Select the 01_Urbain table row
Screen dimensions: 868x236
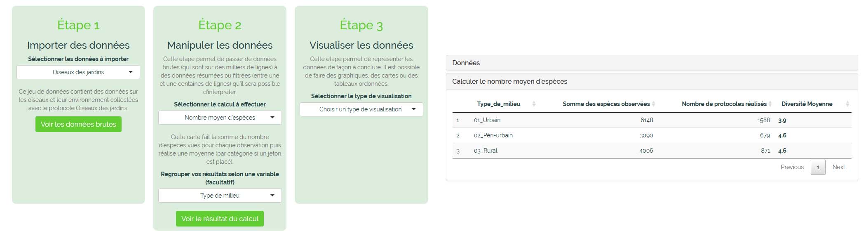point(487,120)
